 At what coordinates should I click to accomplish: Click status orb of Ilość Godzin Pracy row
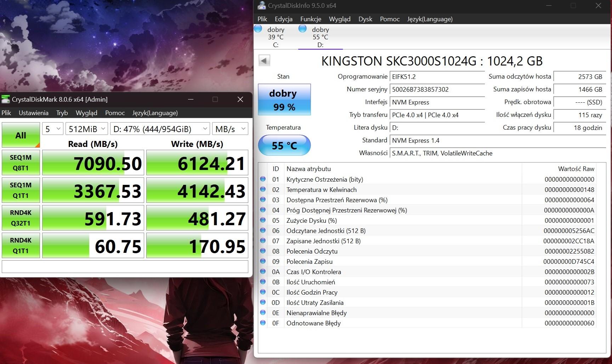(263, 292)
